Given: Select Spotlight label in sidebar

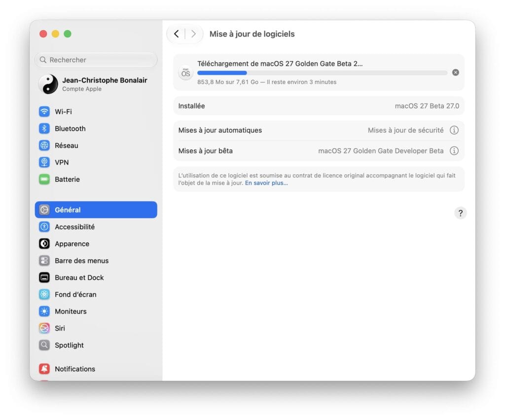Looking at the screenshot, I should (69, 345).
